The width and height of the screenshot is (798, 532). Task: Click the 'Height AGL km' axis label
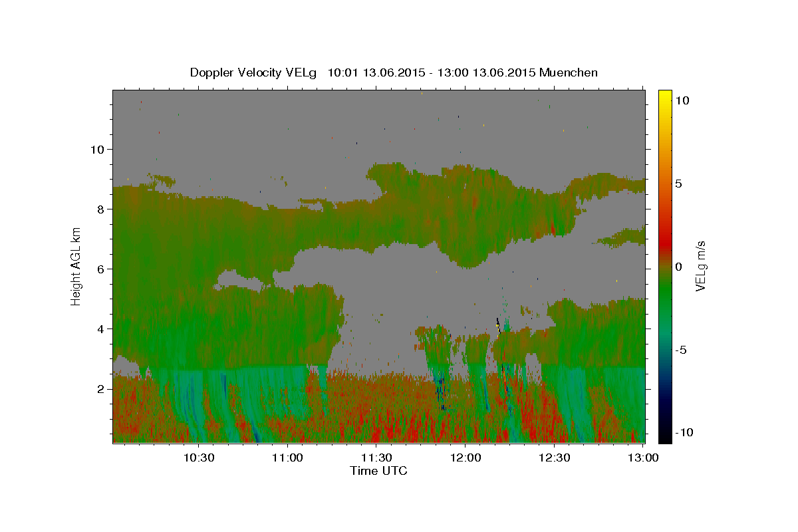76,266
